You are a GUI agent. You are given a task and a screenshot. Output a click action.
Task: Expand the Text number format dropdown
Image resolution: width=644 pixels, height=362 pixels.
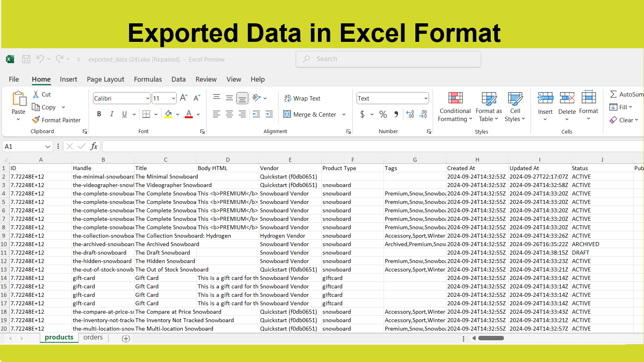coord(425,99)
